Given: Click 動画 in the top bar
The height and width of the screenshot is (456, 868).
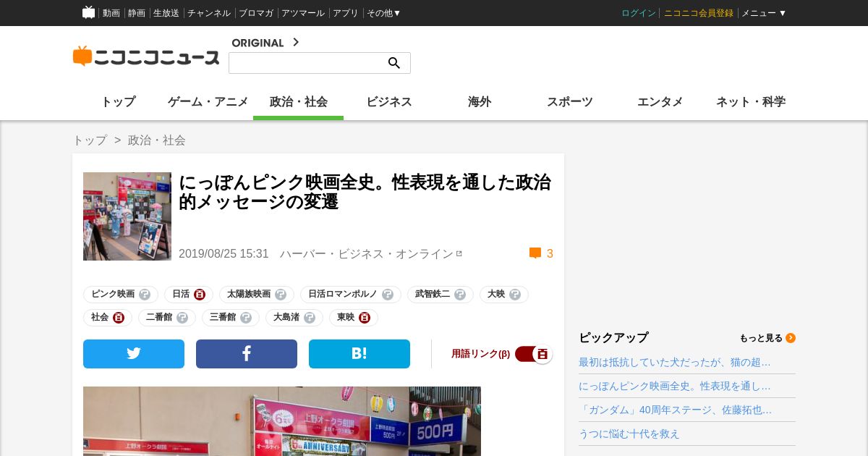Looking at the screenshot, I should pyautogui.click(x=111, y=13).
